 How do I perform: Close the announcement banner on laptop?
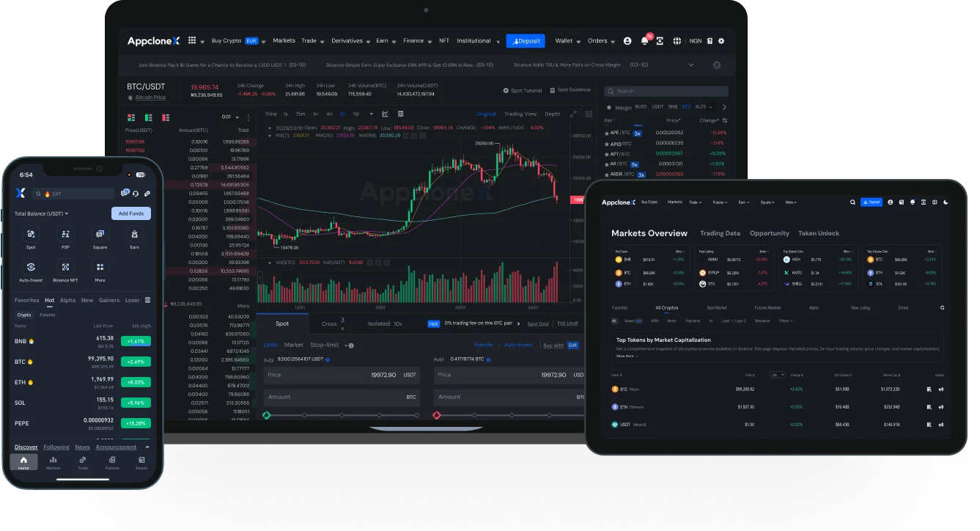tap(717, 65)
